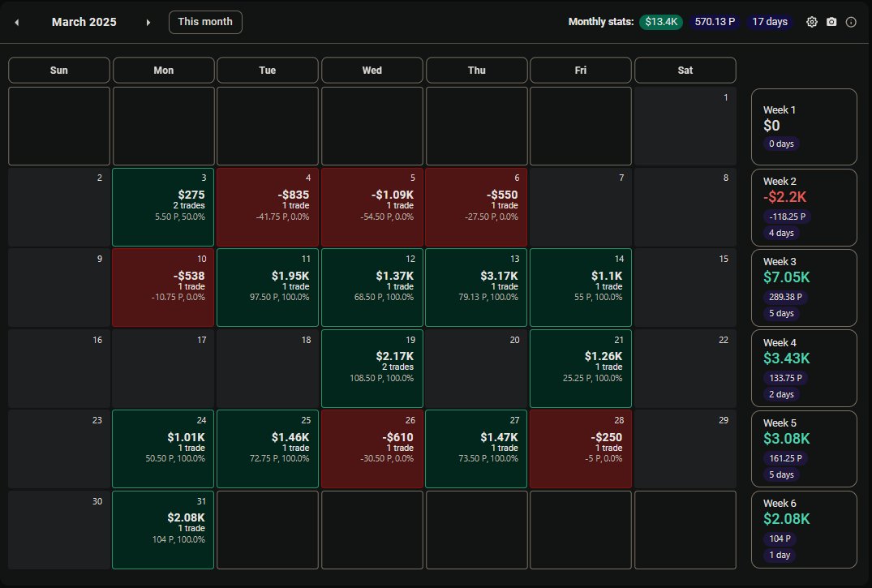Select empty day 30 cell
The width and height of the screenshot is (872, 588).
click(x=59, y=530)
